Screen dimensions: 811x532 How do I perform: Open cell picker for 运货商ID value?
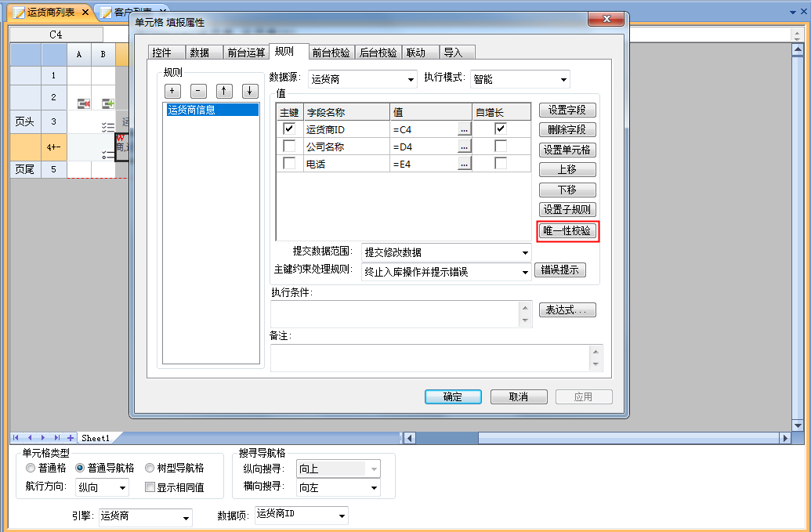(464, 129)
